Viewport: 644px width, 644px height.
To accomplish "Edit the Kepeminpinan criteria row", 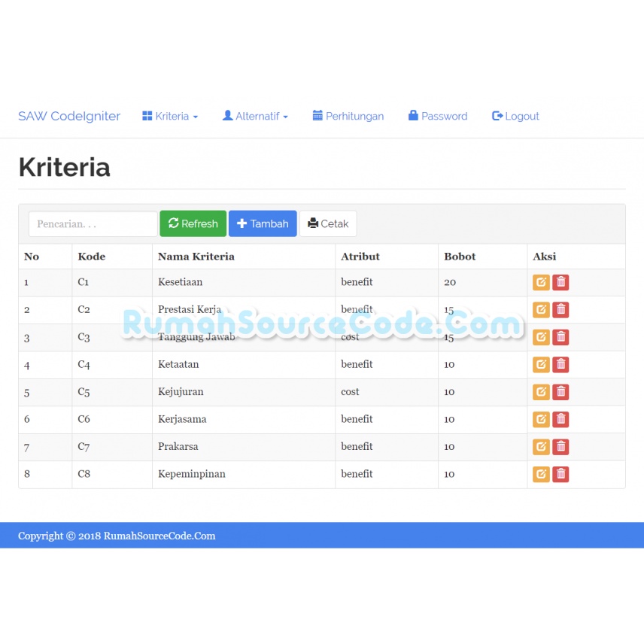I will [541, 474].
